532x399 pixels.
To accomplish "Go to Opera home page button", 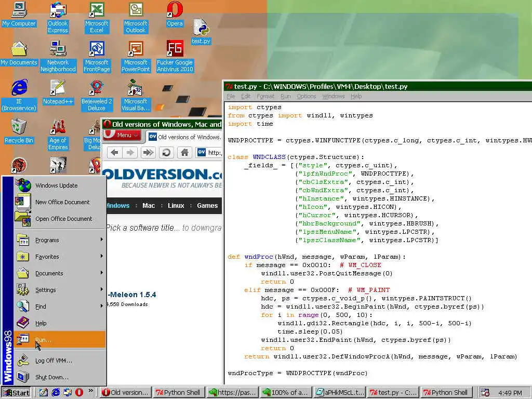I will click(184, 152).
